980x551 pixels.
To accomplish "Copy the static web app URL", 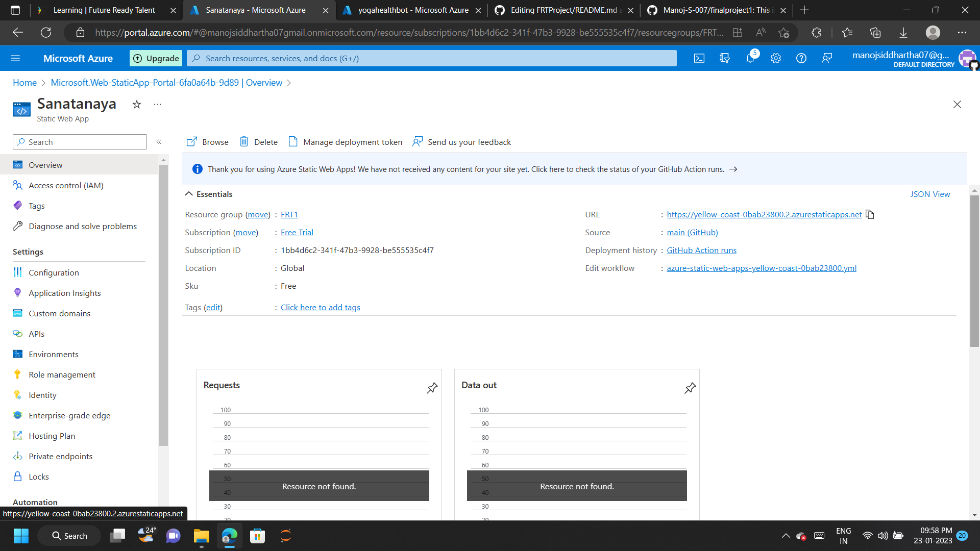I will pyautogui.click(x=870, y=215).
